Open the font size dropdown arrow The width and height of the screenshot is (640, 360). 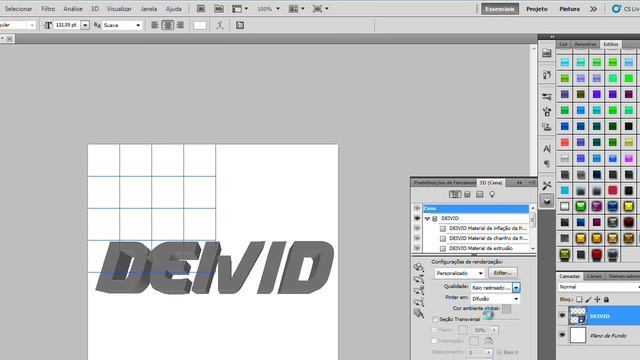pyautogui.click(x=85, y=25)
